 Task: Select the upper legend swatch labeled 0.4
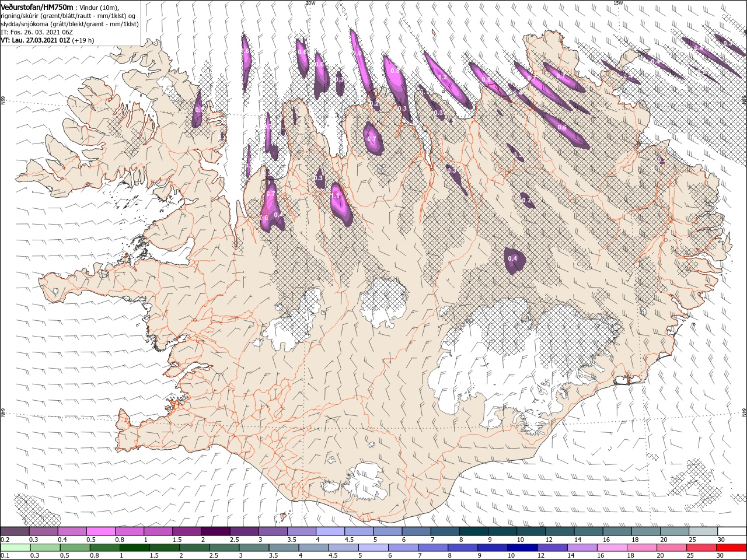(72, 531)
